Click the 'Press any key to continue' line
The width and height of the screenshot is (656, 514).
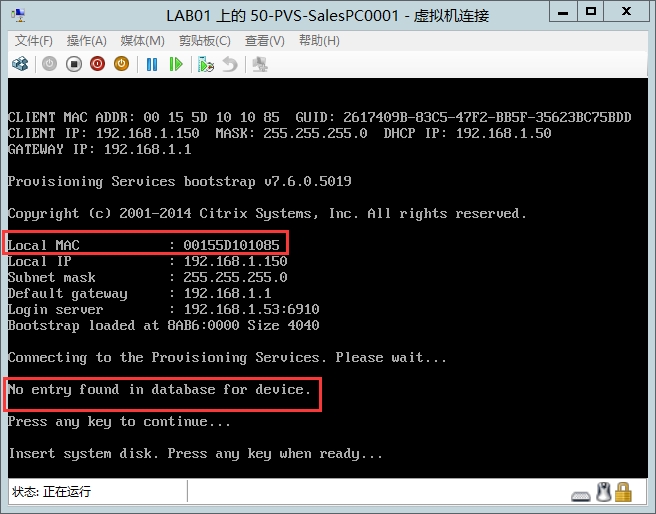click(x=119, y=422)
